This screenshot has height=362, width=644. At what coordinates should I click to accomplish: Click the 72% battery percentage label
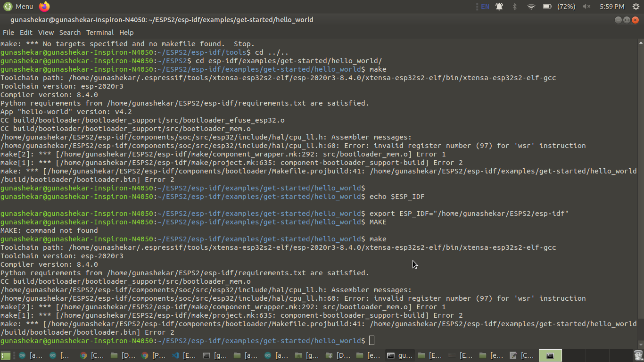coord(566,7)
